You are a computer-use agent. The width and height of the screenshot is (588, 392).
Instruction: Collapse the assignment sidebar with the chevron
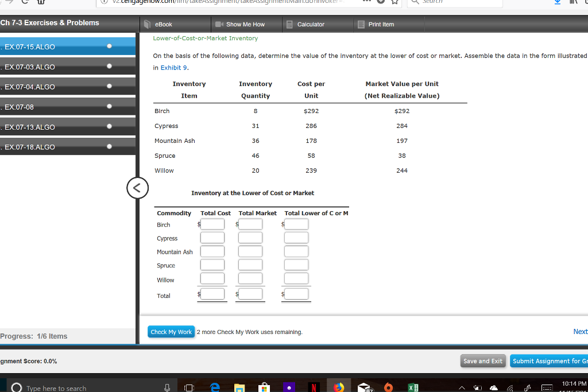click(x=137, y=188)
